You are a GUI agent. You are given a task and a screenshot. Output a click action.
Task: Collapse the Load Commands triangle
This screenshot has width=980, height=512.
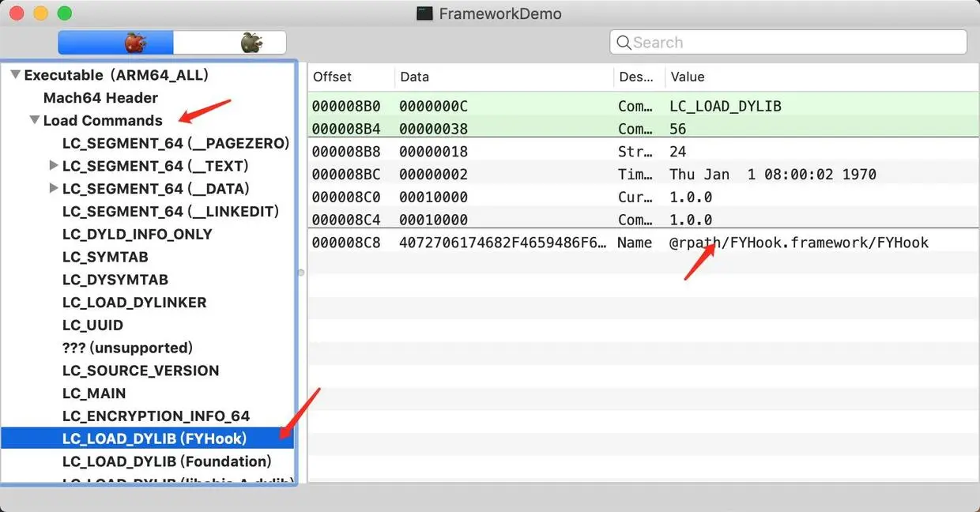[x=34, y=121]
